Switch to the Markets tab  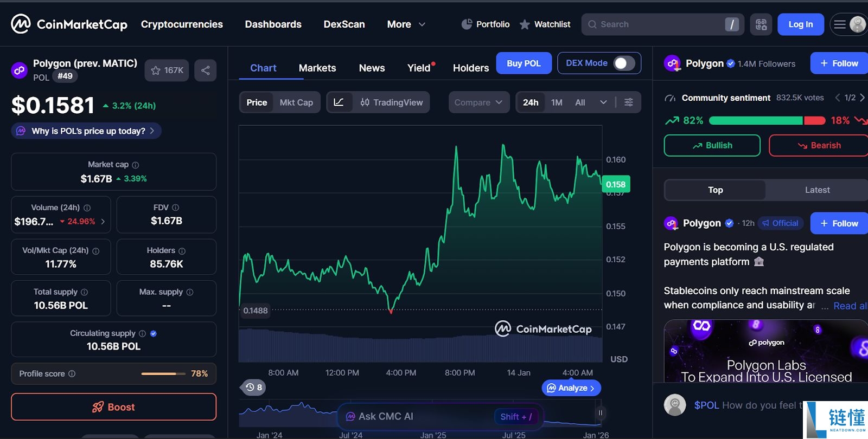click(317, 68)
